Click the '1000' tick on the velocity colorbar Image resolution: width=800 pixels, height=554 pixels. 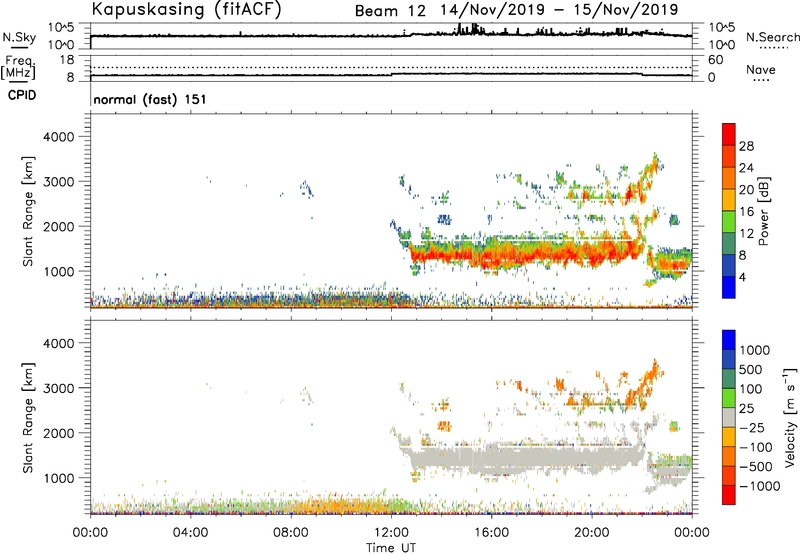pyautogui.click(x=755, y=350)
